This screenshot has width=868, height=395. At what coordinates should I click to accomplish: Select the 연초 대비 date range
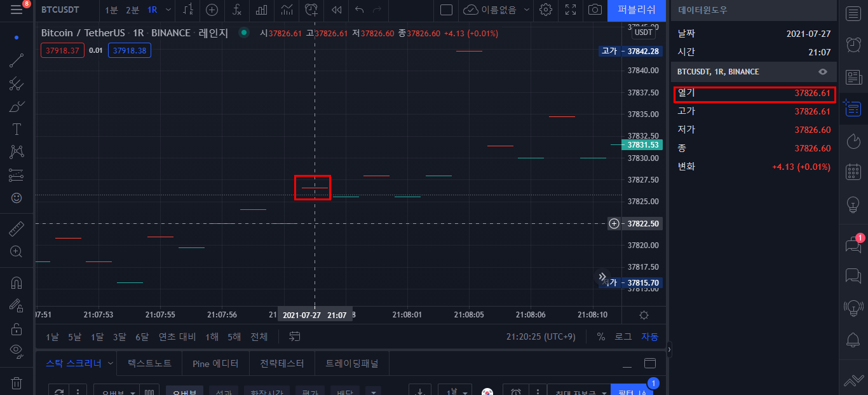[177, 336]
